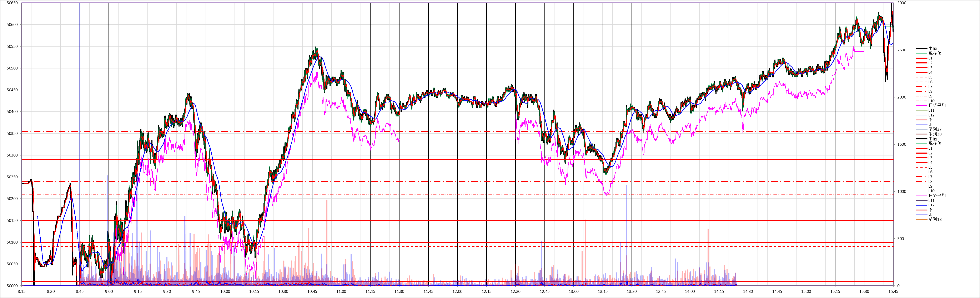The width and height of the screenshot is (980, 298).
Task: Click the 15:45 time axis label
Action: click(893, 292)
